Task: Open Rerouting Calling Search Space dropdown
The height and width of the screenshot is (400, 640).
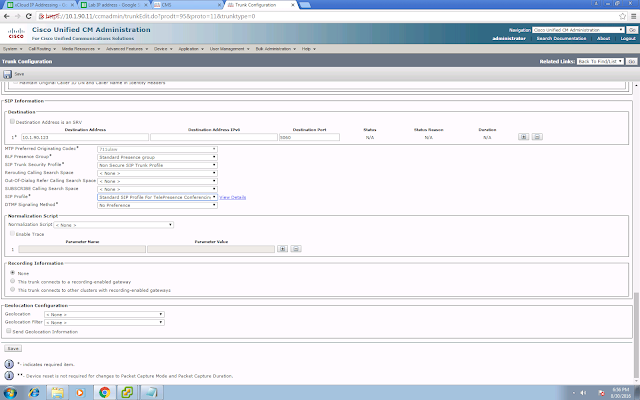Action: (157, 173)
